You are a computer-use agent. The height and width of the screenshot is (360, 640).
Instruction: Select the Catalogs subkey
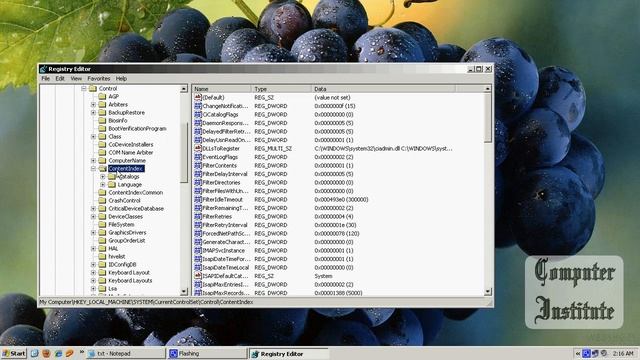pos(129,177)
